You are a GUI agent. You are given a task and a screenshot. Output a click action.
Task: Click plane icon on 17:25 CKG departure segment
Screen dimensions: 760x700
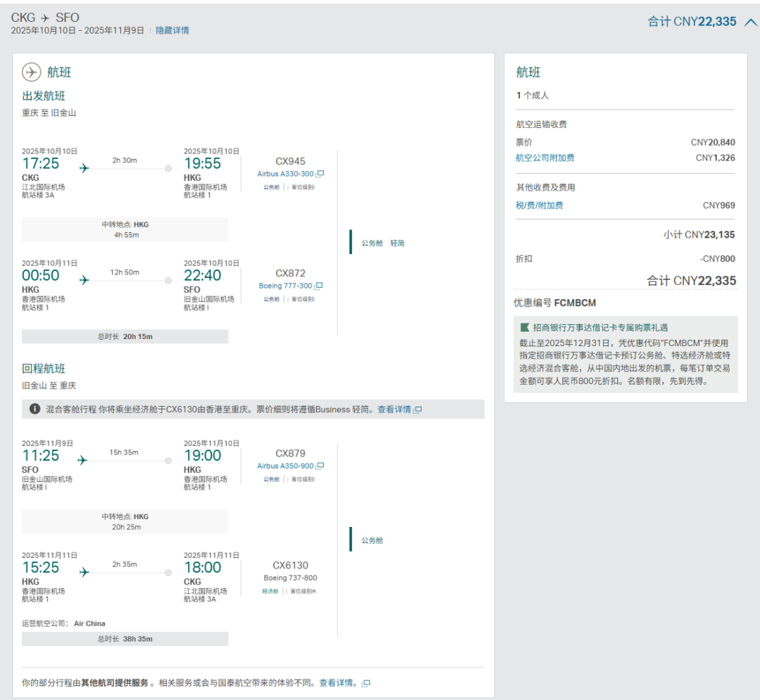84,168
